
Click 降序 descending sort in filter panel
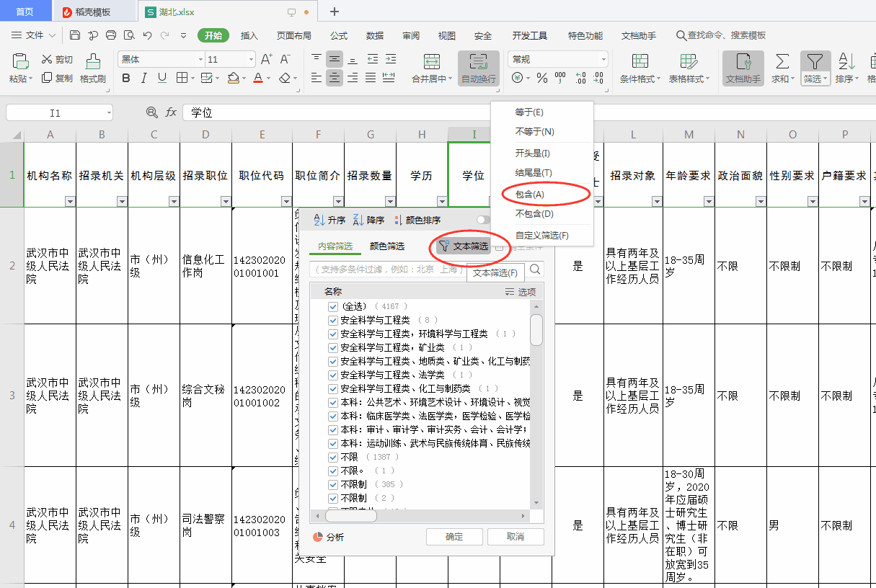click(369, 220)
